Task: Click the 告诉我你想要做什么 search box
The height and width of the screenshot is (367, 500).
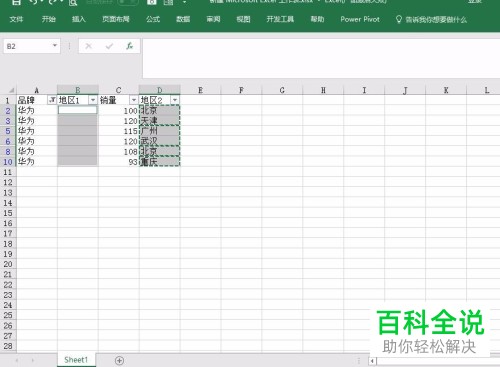Action: pyautogui.click(x=436, y=20)
